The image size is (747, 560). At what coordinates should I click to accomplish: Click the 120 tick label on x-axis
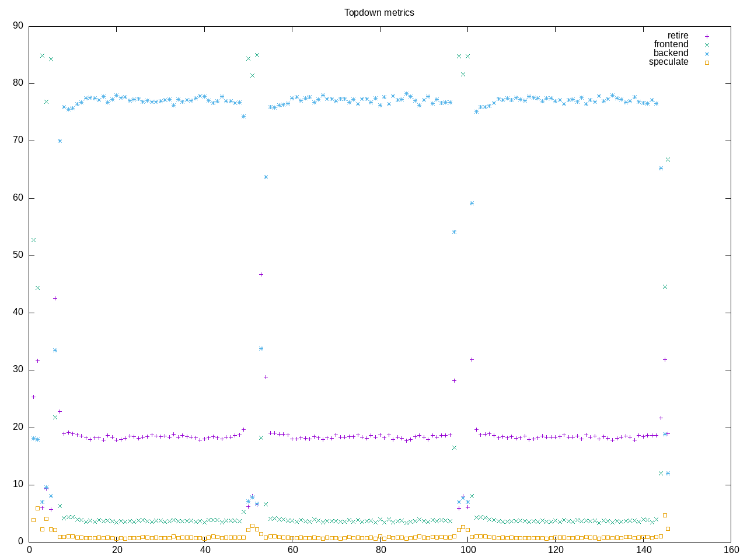tap(556, 550)
